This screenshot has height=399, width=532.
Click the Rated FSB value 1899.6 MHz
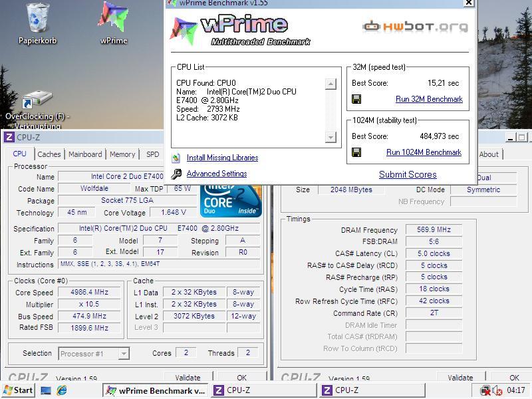click(x=89, y=328)
